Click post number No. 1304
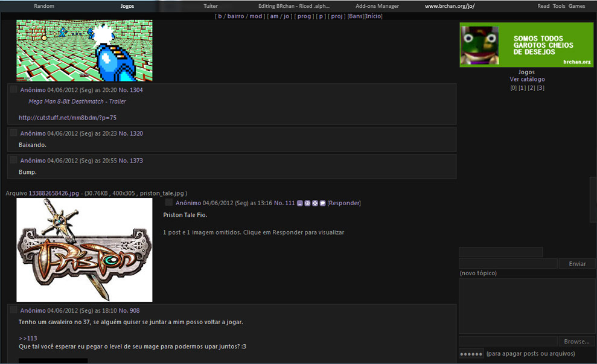Viewport: 597px width, 364px height. [x=130, y=90]
